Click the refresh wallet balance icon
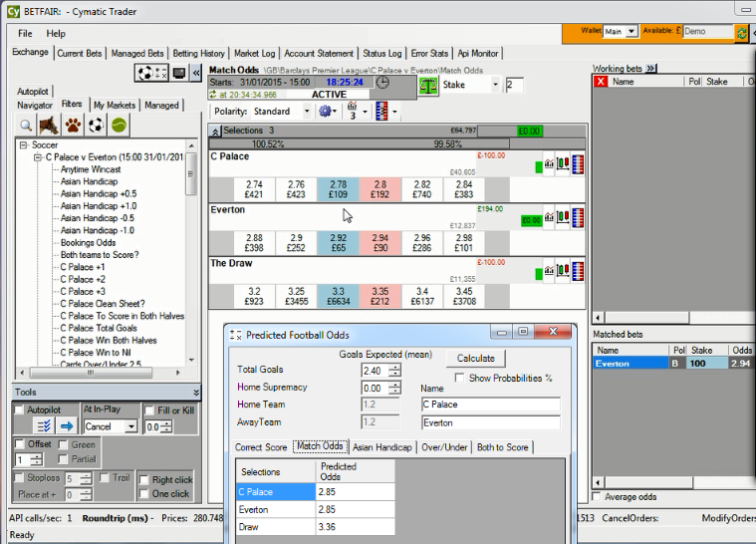This screenshot has height=544, width=756. tap(741, 33)
